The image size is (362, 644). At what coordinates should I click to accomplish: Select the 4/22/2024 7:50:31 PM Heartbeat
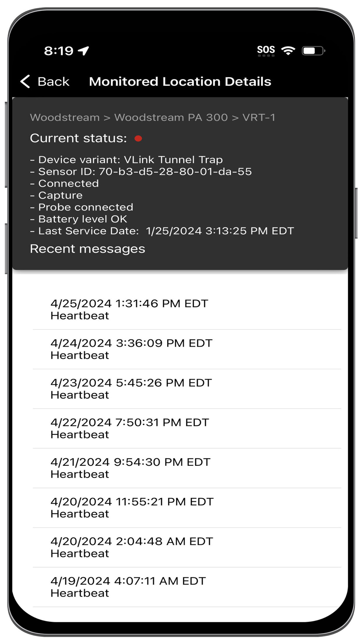pyautogui.click(x=130, y=428)
